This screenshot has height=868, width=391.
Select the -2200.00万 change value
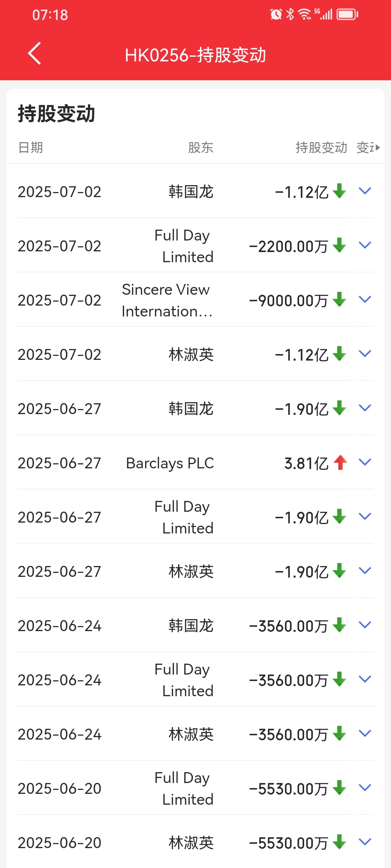point(289,246)
